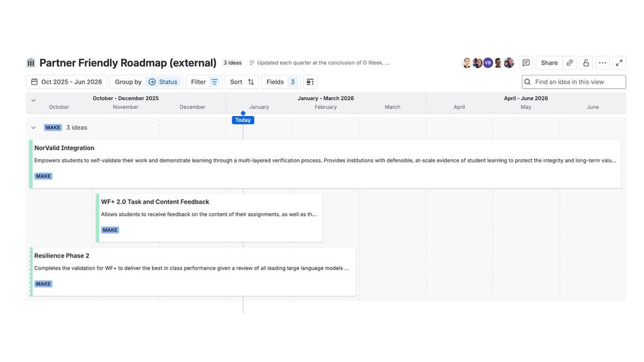644x362 pixels.
Task: Click the April - June 2026 quarter header
Action: click(x=526, y=99)
